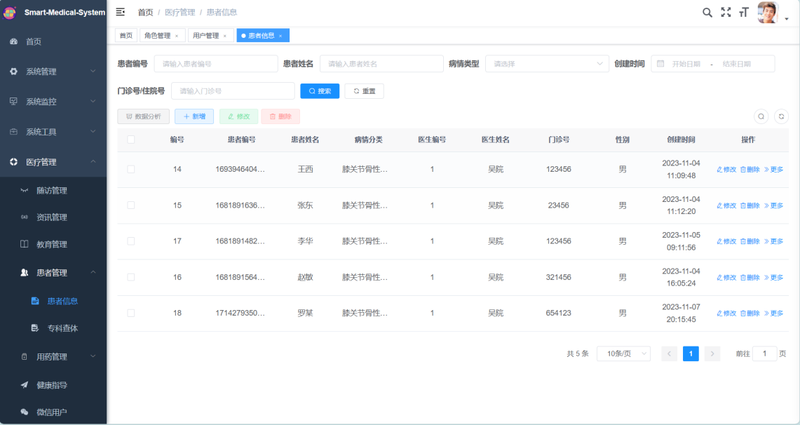Image resolution: width=800 pixels, height=425 pixels.
Task: Open the 10条/页 page size dropdown
Action: tap(623, 354)
